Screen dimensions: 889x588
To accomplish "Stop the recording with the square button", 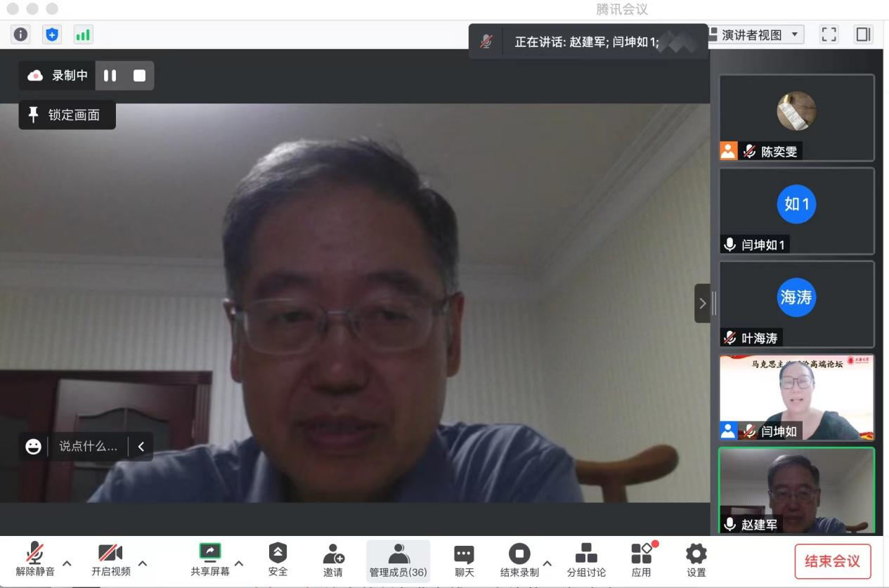I will pos(139,76).
